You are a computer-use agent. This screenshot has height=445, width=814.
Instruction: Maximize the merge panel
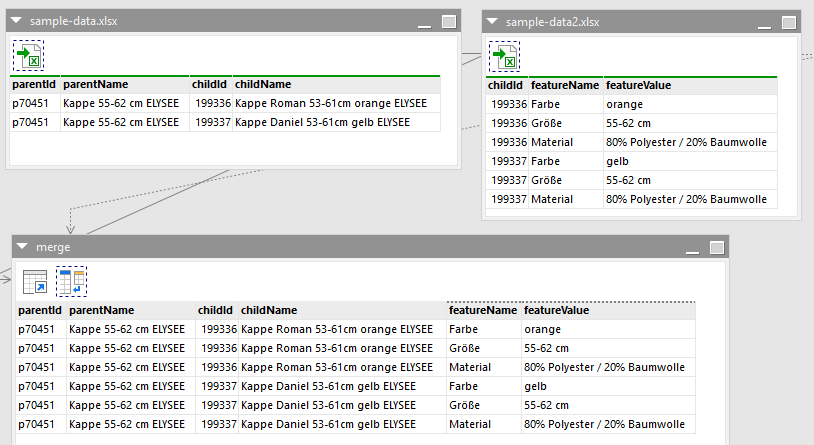717,248
